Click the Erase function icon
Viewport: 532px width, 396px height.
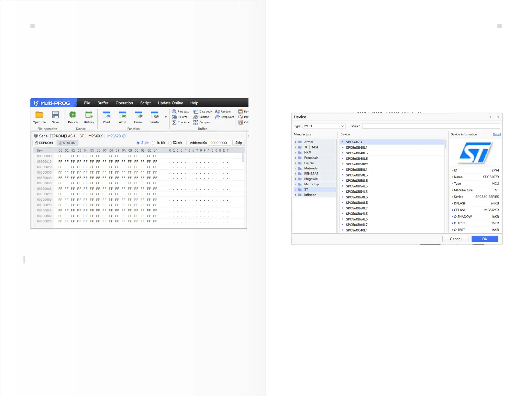click(138, 115)
